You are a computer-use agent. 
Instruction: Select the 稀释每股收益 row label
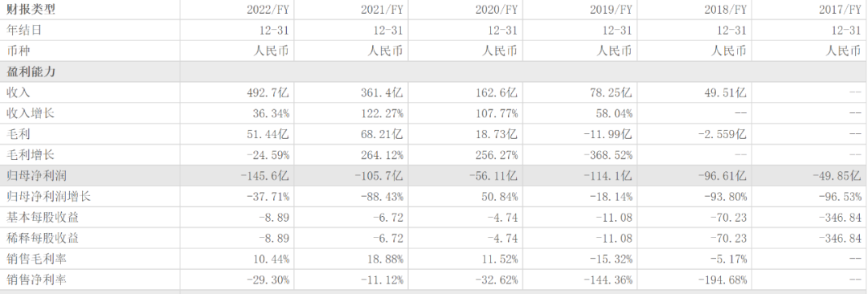coord(43,238)
